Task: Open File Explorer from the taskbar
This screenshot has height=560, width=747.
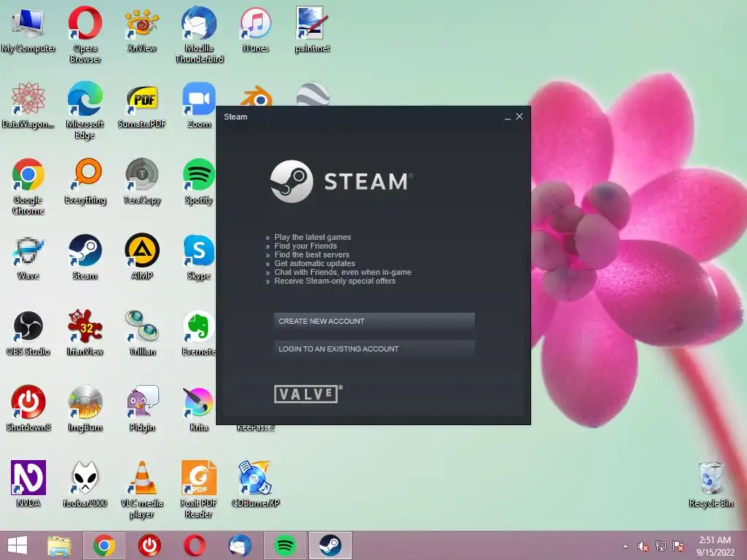Action: pos(59,545)
